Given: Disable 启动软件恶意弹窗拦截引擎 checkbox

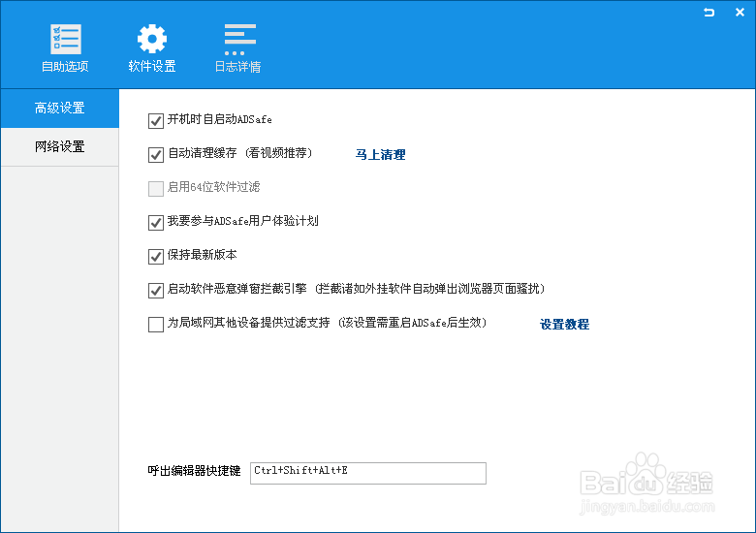Looking at the screenshot, I should [156, 291].
